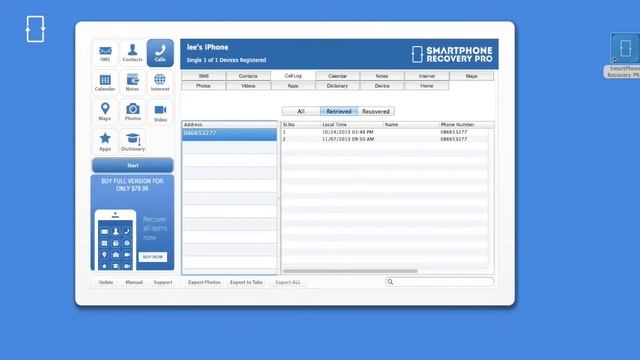Click the Update link

tap(106, 282)
